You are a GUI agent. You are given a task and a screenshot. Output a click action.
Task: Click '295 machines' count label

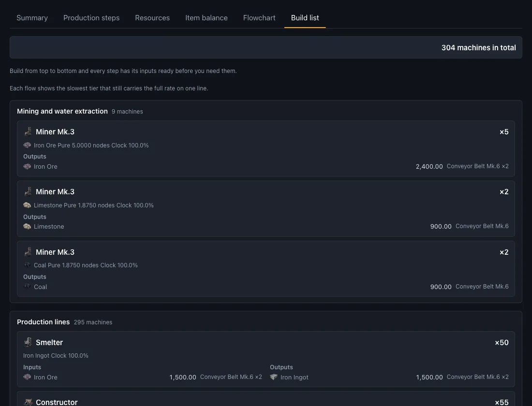[x=93, y=322]
